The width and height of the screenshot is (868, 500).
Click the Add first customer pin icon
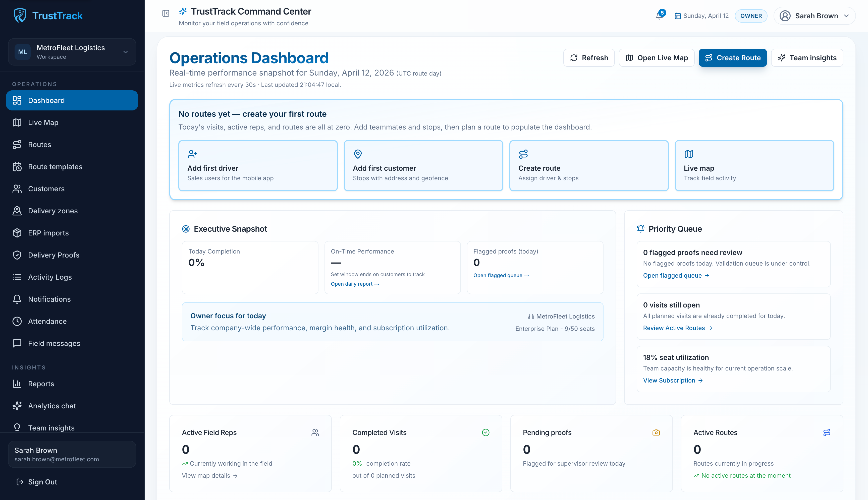click(358, 154)
